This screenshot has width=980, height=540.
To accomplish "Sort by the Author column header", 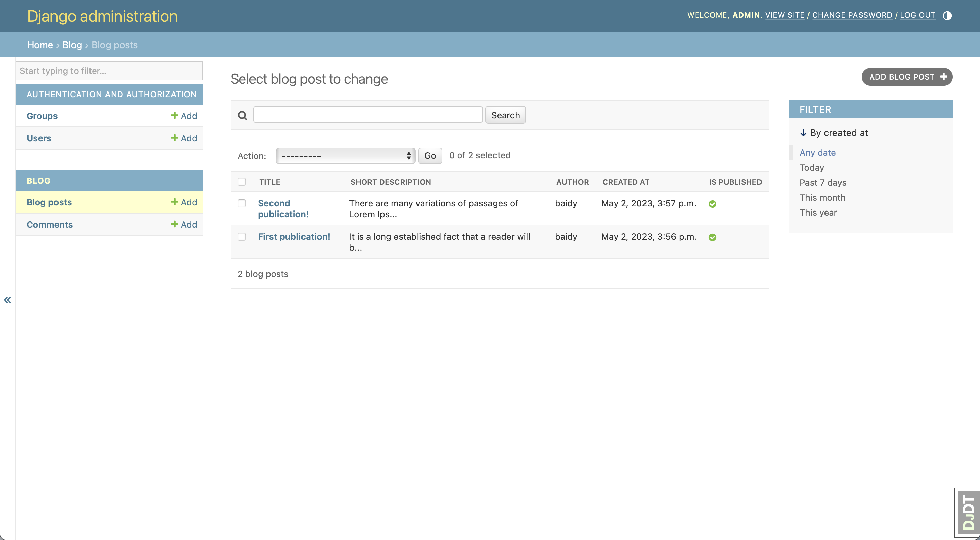I will (572, 182).
